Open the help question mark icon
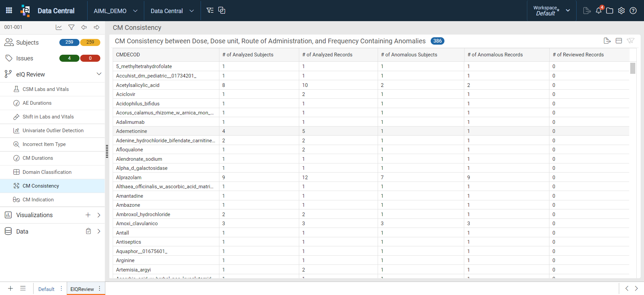Image resolution: width=644 pixels, height=295 pixels. coord(633,11)
